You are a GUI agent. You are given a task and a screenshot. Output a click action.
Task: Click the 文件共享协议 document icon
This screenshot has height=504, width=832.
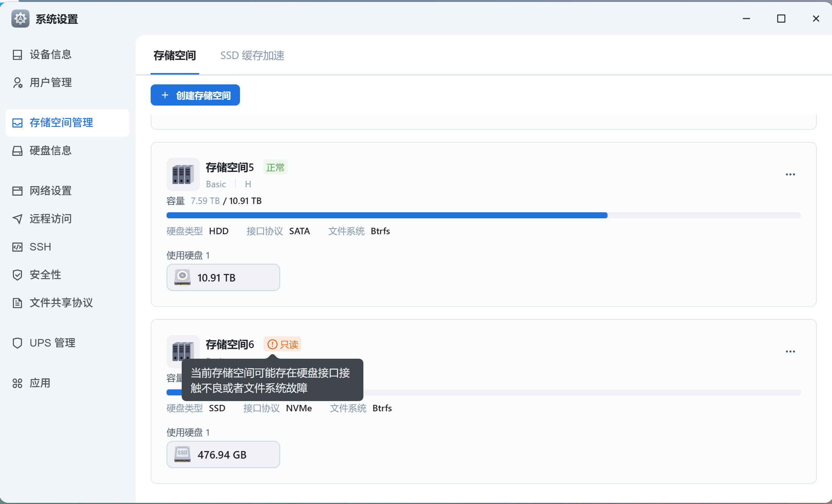[17, 303]
